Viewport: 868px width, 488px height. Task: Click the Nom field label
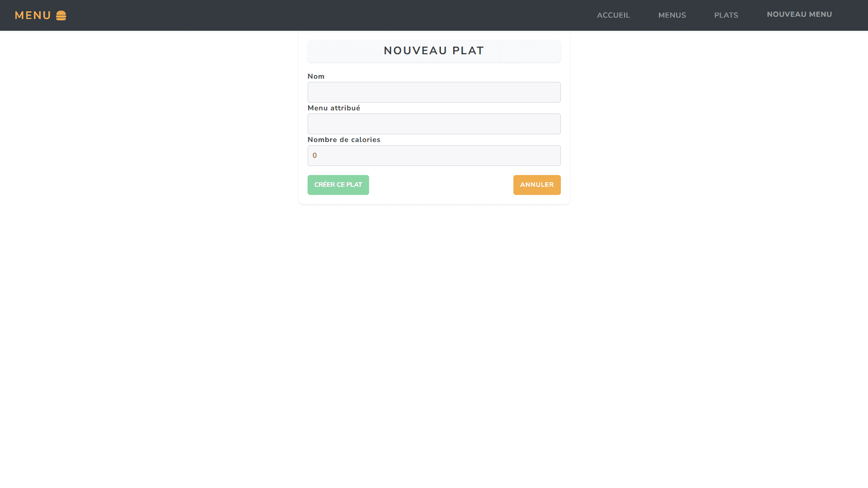tap(316, 76)
